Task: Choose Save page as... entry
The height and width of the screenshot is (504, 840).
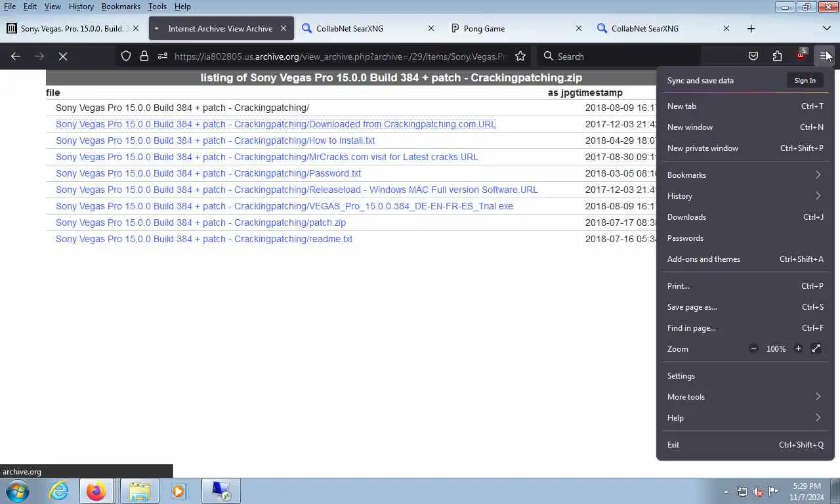Action: 745,306
